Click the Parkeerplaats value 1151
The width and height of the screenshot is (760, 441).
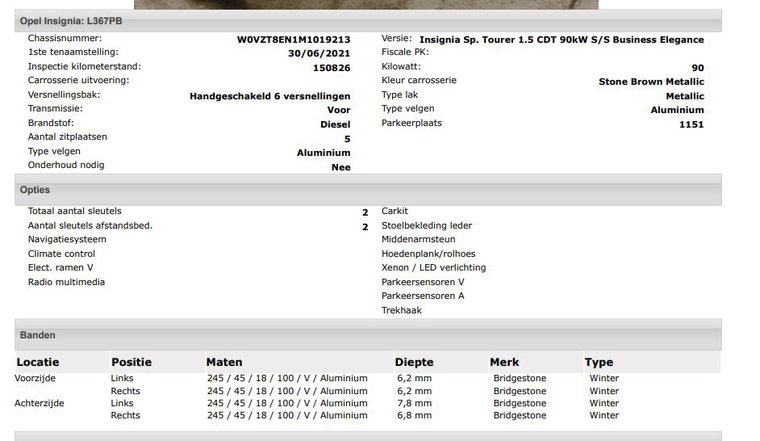(691, 125)
